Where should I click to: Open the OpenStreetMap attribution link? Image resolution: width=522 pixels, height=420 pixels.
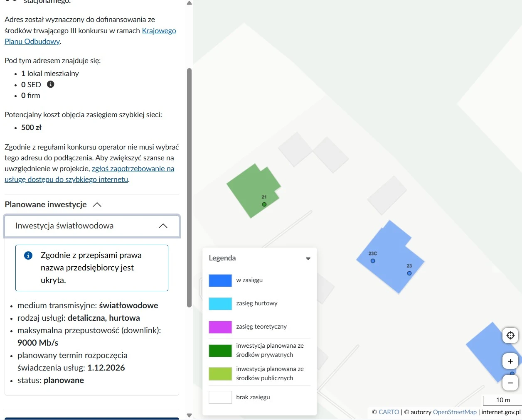[454, 412]
